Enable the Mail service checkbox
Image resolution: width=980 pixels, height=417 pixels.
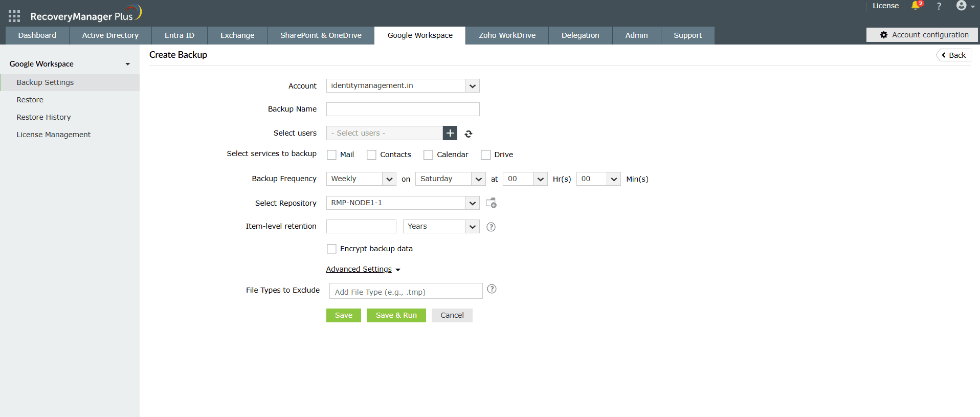click(332, 155)
